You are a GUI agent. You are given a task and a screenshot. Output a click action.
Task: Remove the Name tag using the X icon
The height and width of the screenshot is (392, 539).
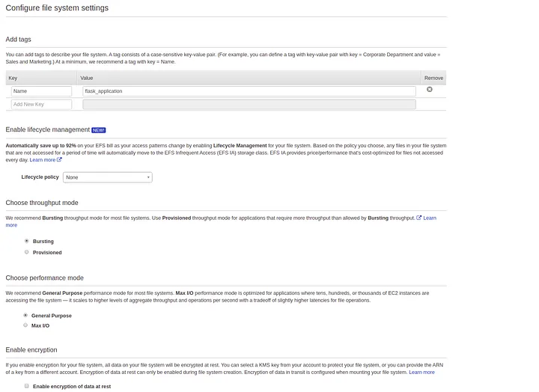429,90
